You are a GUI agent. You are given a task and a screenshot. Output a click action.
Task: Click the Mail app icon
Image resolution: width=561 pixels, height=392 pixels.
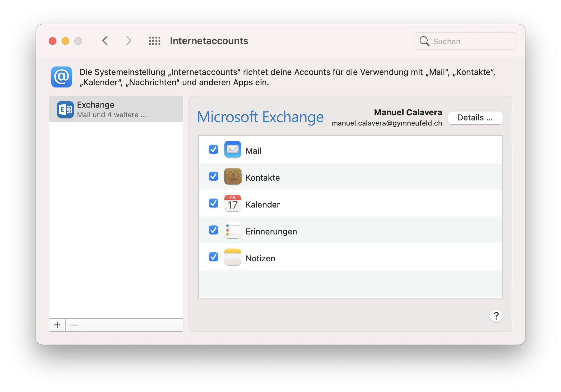tap(232, 150)
